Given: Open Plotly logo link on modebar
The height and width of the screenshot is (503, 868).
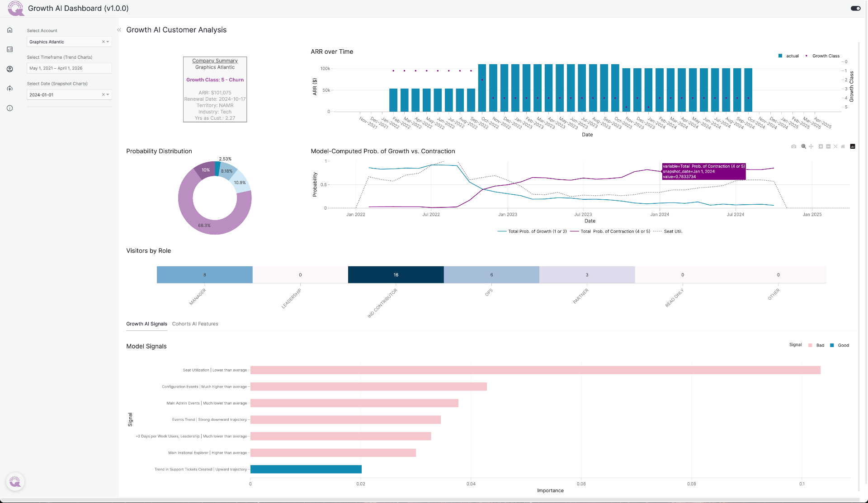Looking at the screenshot, I should click(853, 146).
